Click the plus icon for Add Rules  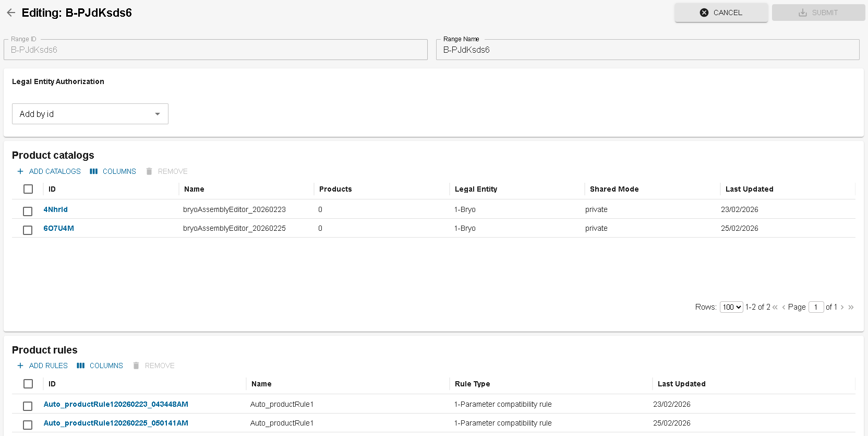20,366
